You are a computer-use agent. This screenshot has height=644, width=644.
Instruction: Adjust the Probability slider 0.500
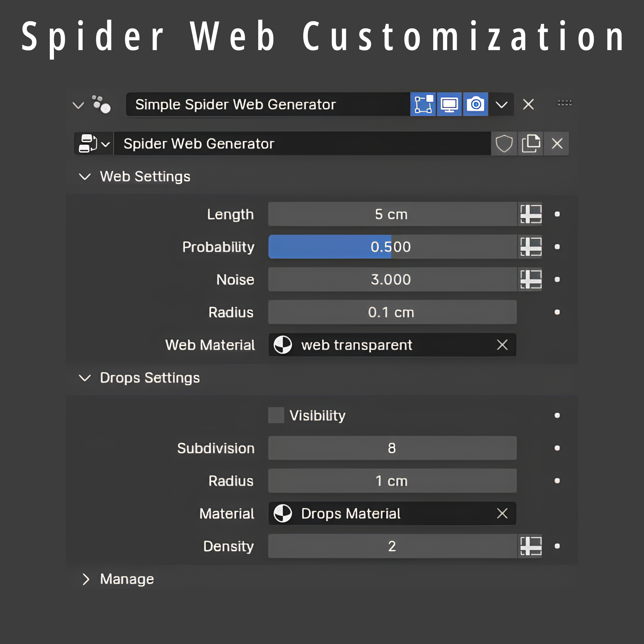pyautogui.click(x=392, y=247)
